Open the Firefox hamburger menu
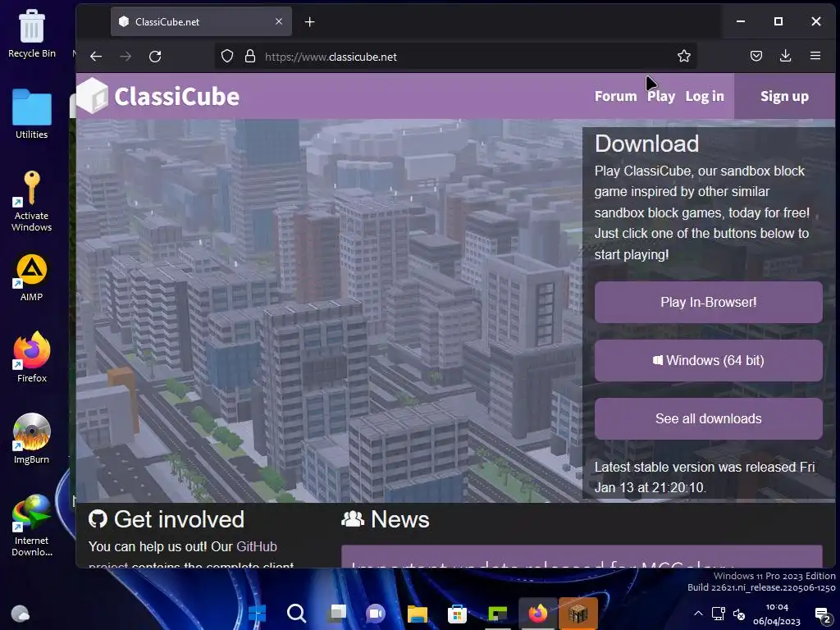Image resolution: width=840 pixels, height=630 pixels. [x=815, y=56]
